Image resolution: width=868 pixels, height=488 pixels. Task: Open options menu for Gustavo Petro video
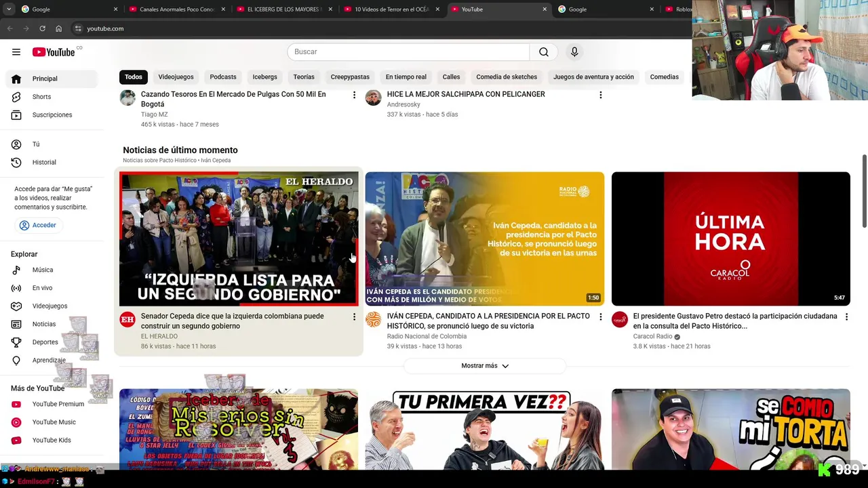846,317
